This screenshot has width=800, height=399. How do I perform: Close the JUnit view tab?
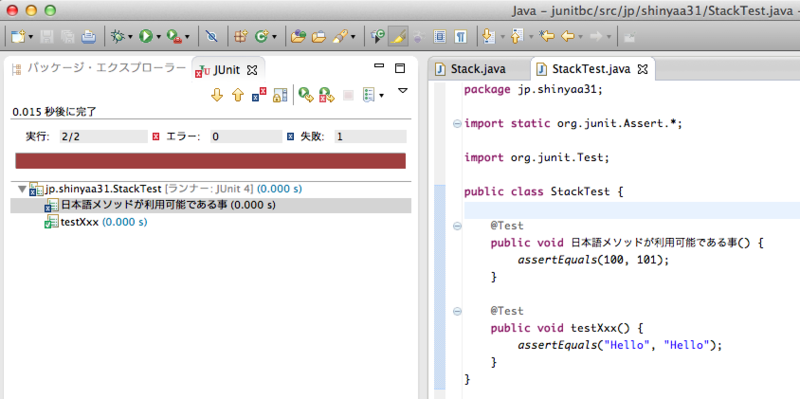(x=252, y=70)
